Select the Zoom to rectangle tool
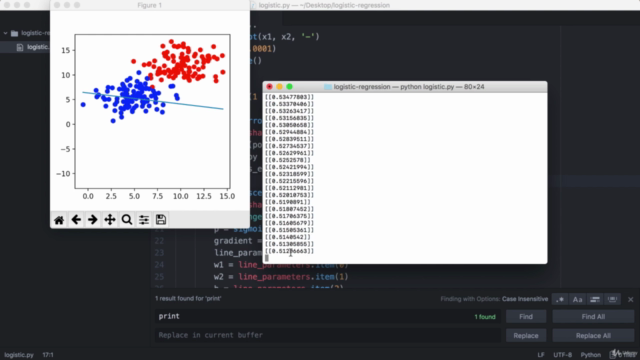Image resolution: width=640 pixels, height=360 pixels. point(127,220)
